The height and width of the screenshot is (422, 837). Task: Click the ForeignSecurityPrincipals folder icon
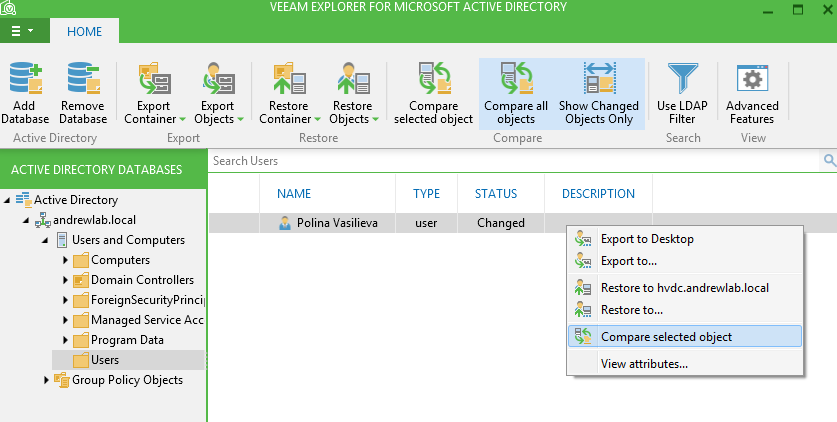81,300
